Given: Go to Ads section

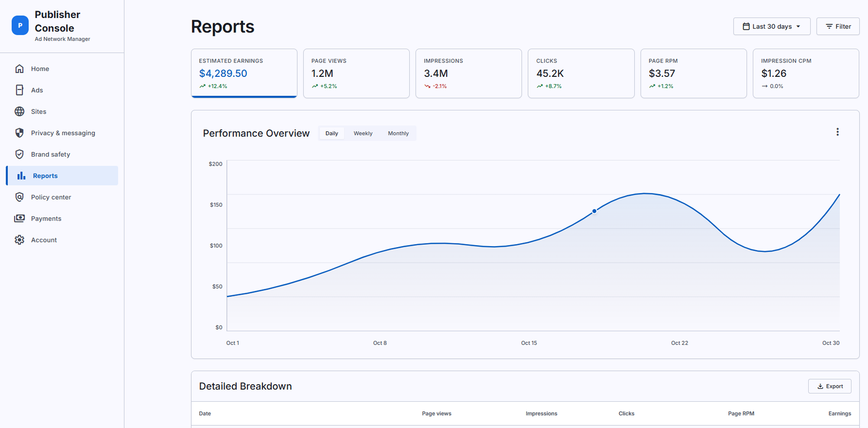Looking at the screenshot, I should [x=62, y=90].
